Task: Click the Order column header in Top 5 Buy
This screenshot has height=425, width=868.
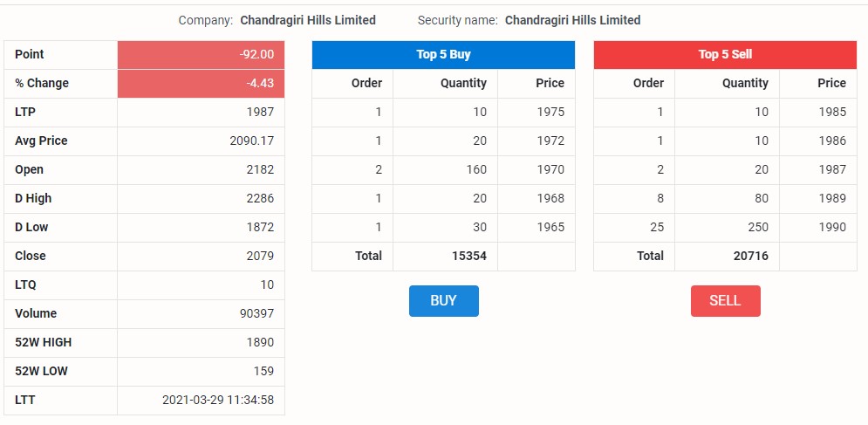Action: coord(367,83)
